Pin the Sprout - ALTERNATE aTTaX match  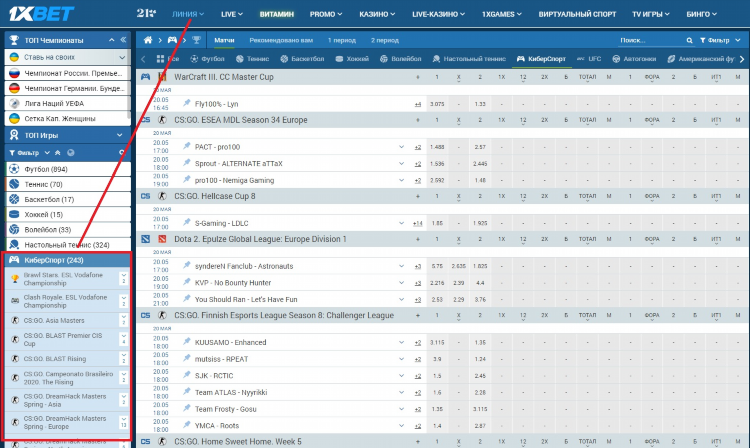[x=187, y=163]
